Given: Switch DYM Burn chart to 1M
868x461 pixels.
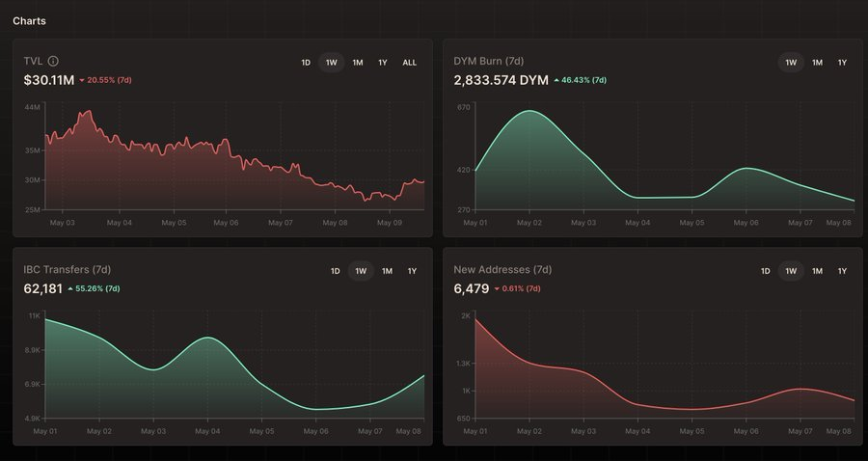Looking at the screenshot, I should click(x=817, y=63).
